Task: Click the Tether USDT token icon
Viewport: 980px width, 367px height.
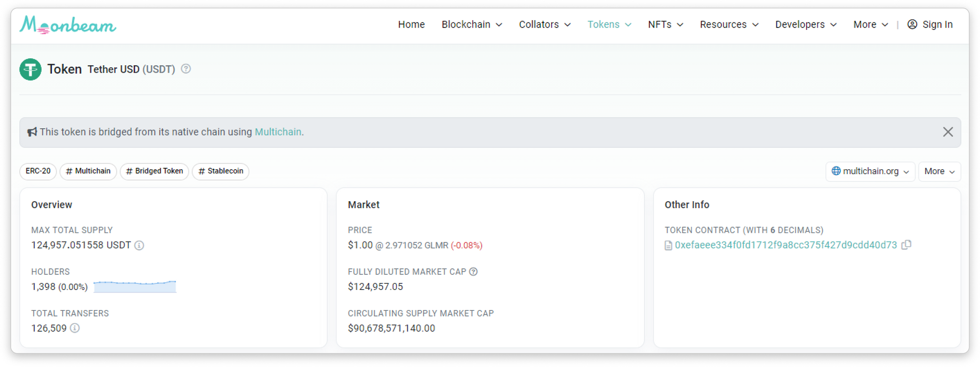Action: tap(30, 69)
